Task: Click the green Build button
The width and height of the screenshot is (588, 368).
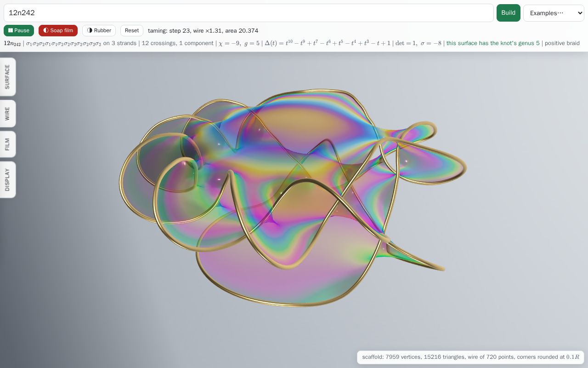Action: click(508, 13)
